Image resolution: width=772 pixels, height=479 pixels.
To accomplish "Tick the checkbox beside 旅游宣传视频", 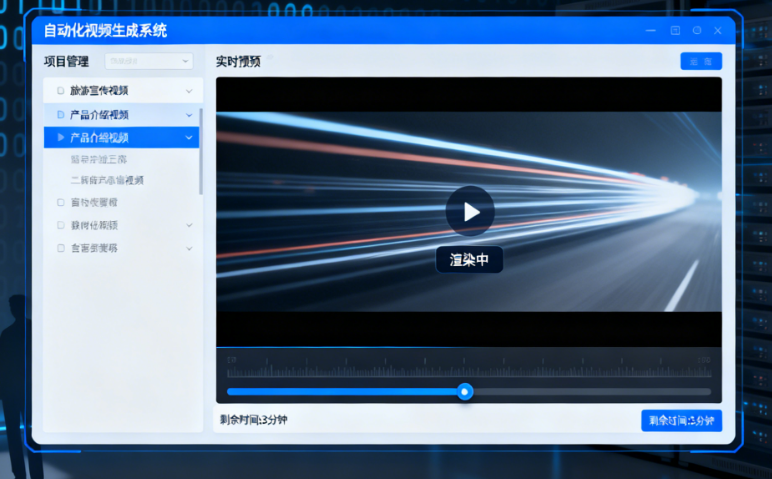I will coord(61,91).
